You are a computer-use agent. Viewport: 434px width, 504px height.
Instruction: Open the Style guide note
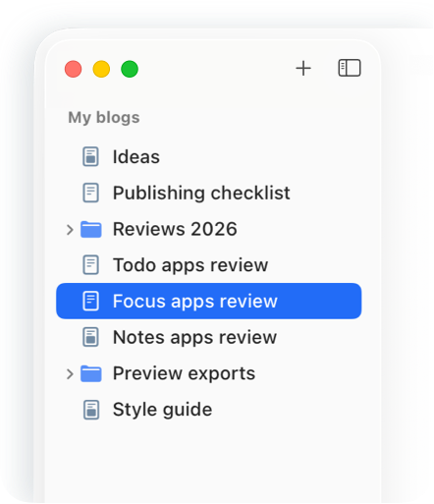162,410
